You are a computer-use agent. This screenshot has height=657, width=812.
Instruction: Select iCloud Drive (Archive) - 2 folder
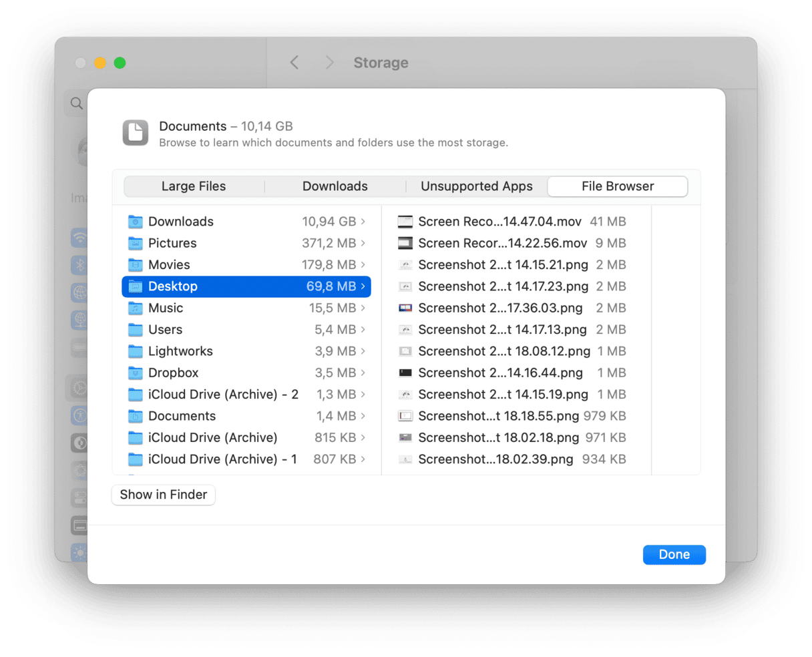tap(223, 395)
